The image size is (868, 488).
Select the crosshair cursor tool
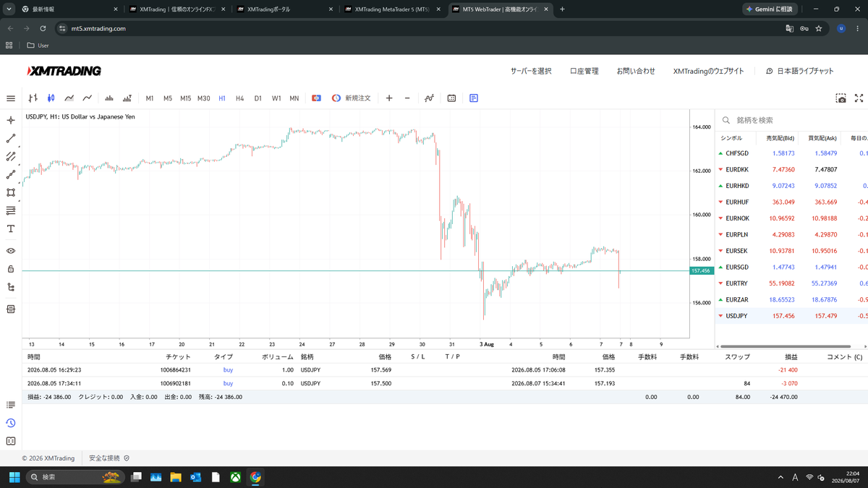point(11,120)
